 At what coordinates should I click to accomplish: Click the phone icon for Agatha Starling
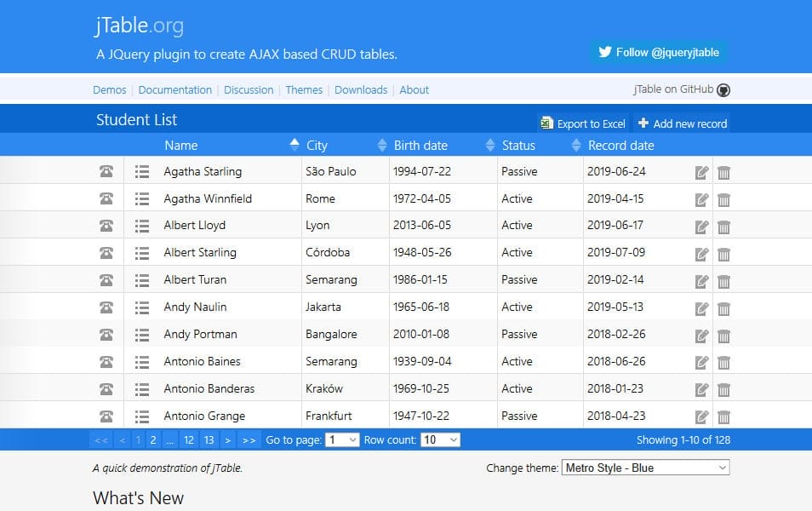point(106,171)
